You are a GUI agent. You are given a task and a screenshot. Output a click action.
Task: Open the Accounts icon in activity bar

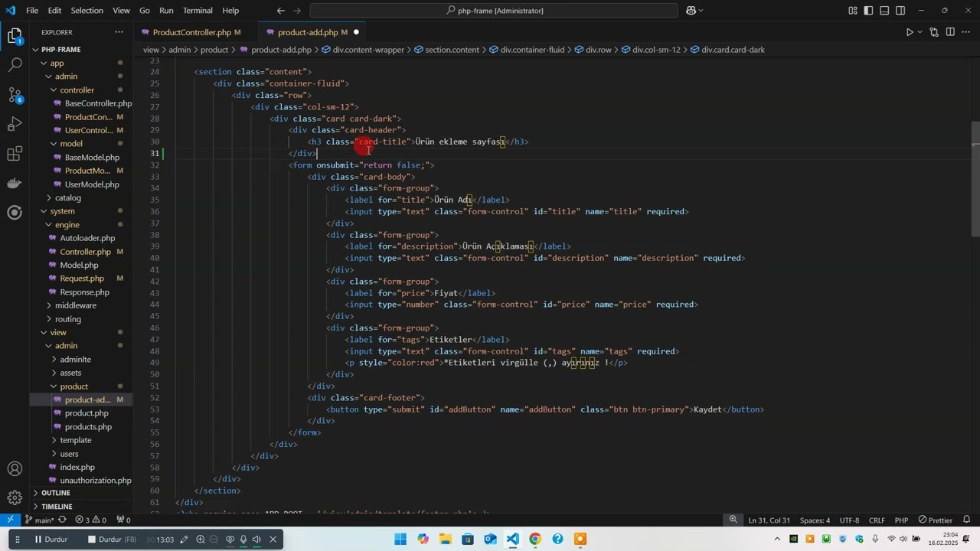[15, 468]
